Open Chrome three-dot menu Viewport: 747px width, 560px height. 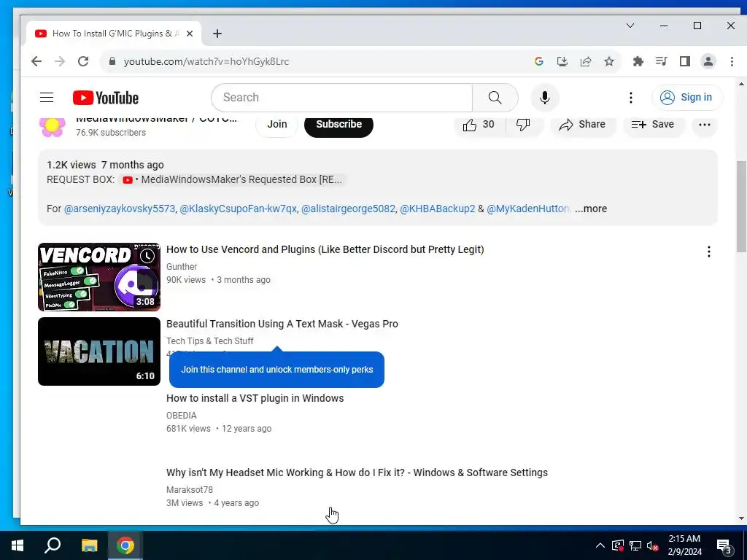(732, 61)
